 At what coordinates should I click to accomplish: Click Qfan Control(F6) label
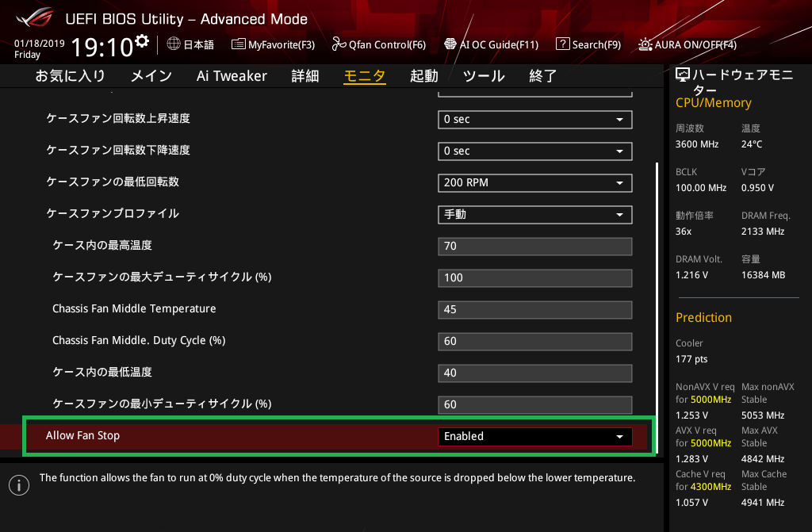(387, 44)
